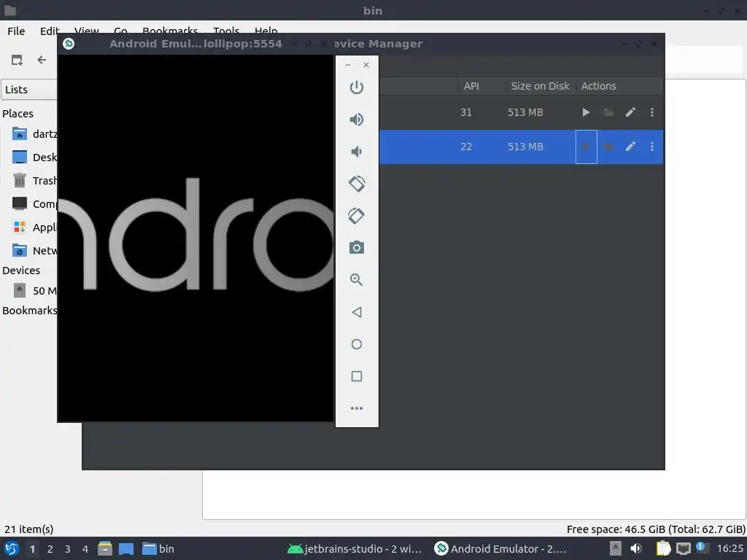Select Computer under Places
The image size is (747, 560).
(x=34, y=204)
